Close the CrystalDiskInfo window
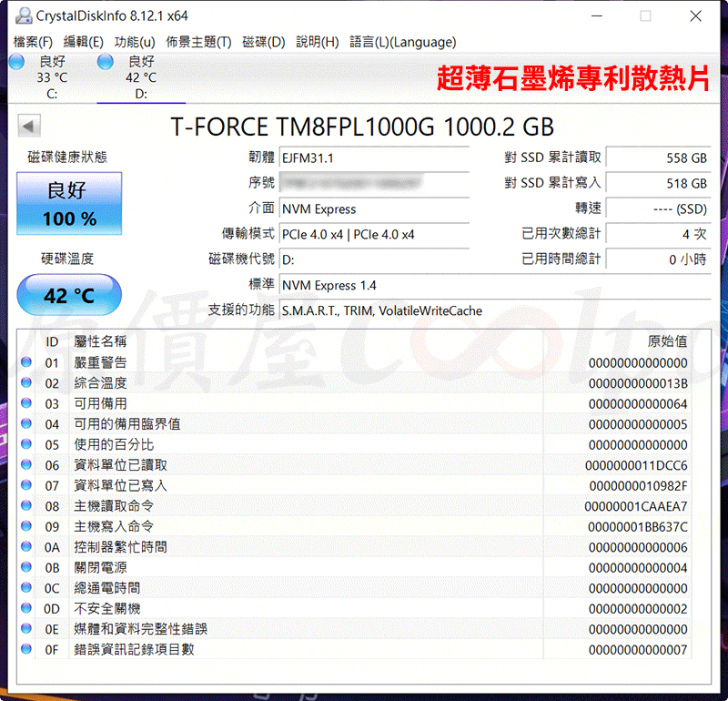 695,16
